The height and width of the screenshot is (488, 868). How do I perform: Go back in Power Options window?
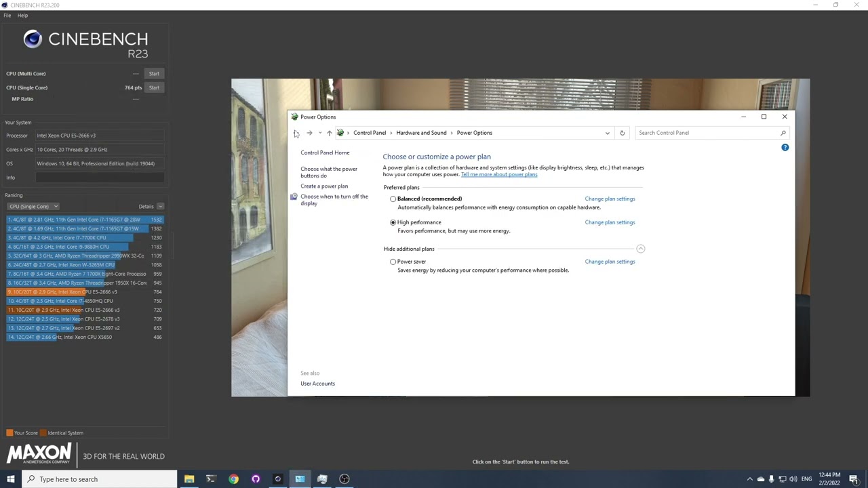coord(296,133)
